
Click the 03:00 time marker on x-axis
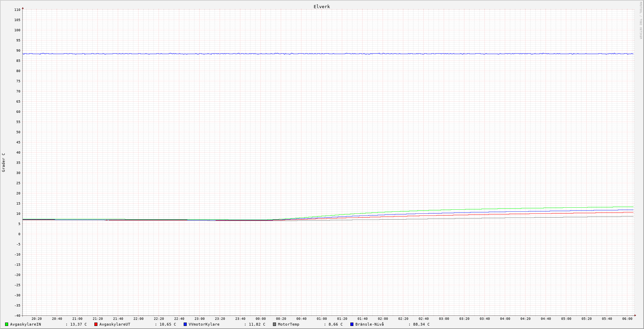point(444,319)
